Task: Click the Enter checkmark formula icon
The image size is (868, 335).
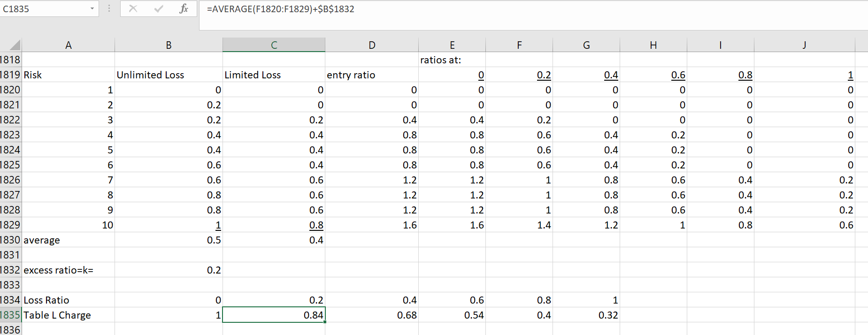Action: coord(159,9)
